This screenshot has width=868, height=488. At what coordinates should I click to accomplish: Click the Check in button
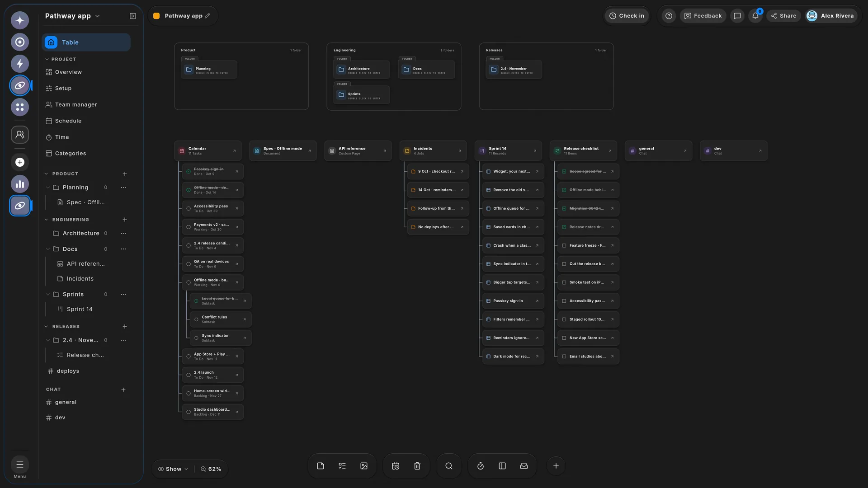coord(627,16)
